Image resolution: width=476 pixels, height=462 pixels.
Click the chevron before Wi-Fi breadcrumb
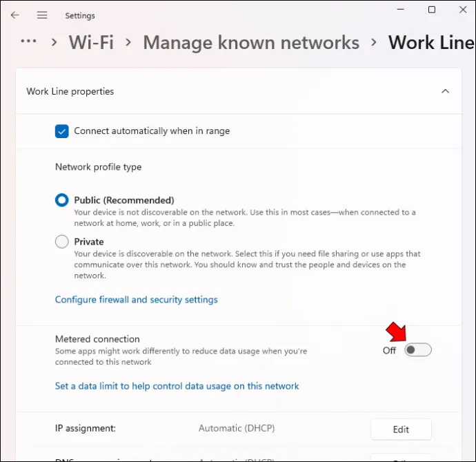(54, 42)
